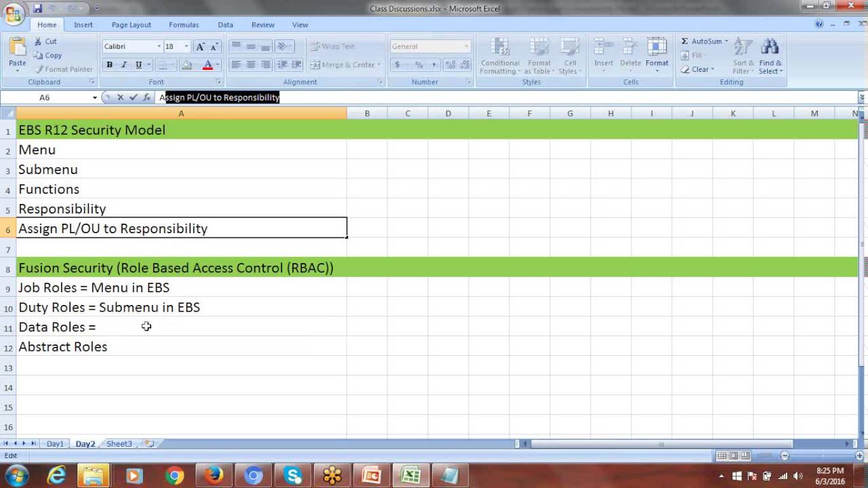Open Find & Select binoculars

click(770, 56)
